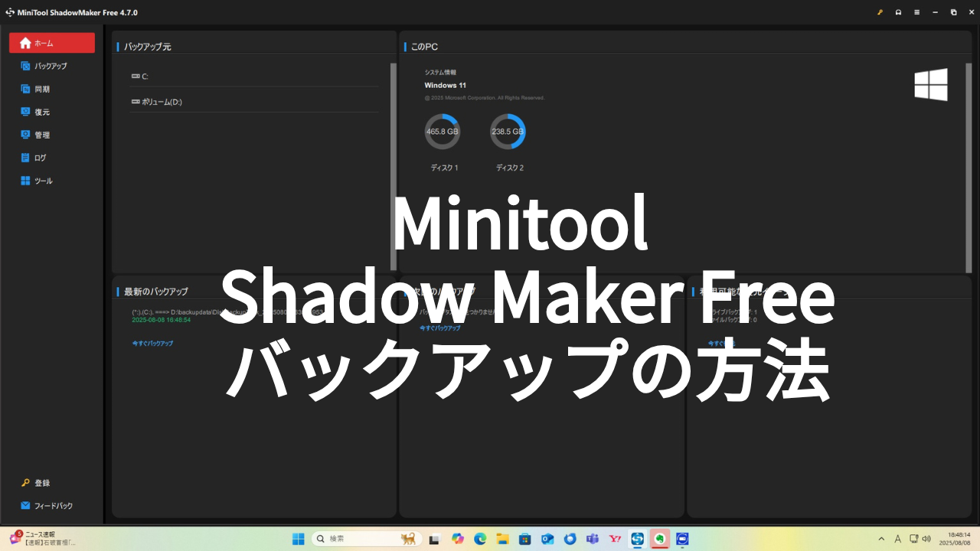Click the headset support icon in title bar

[x=898, y=12]
